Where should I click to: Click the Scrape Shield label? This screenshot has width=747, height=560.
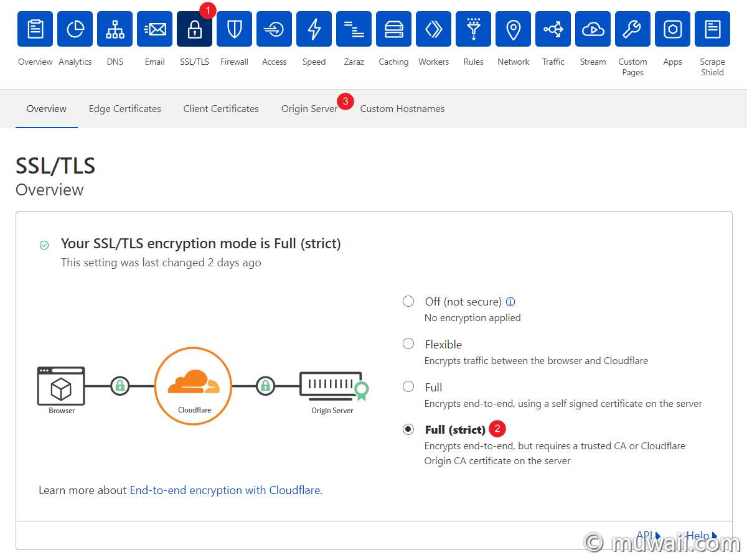713,67
